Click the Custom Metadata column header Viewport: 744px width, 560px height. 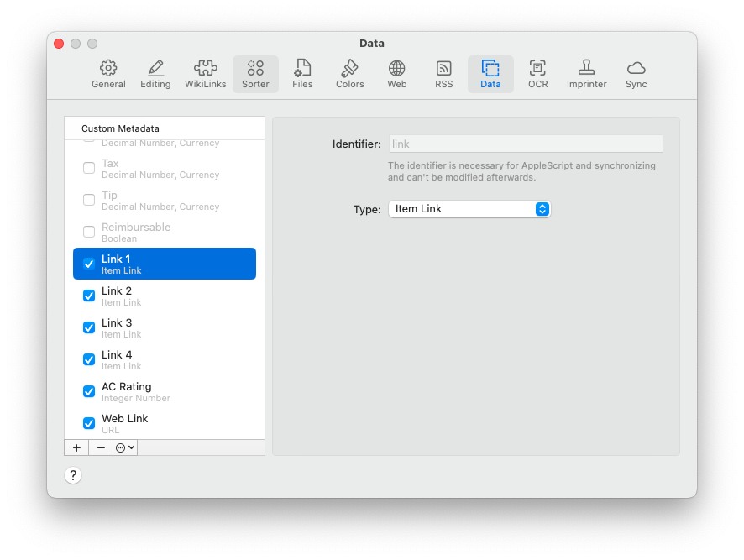[165, 128]
